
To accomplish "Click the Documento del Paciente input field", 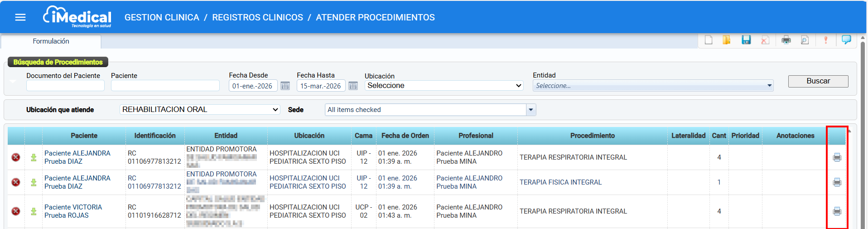I will click(65, 86).
